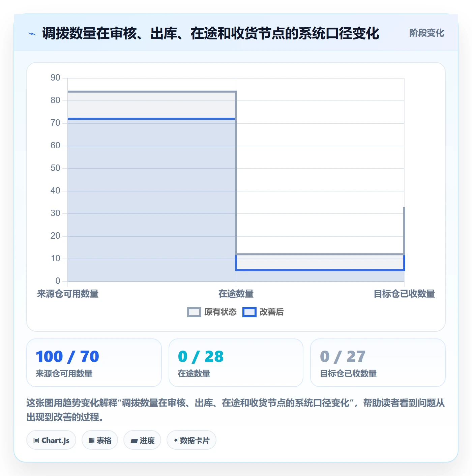Click the y-axis tick label 10
472x476 pixels.
tap(55, 259)
